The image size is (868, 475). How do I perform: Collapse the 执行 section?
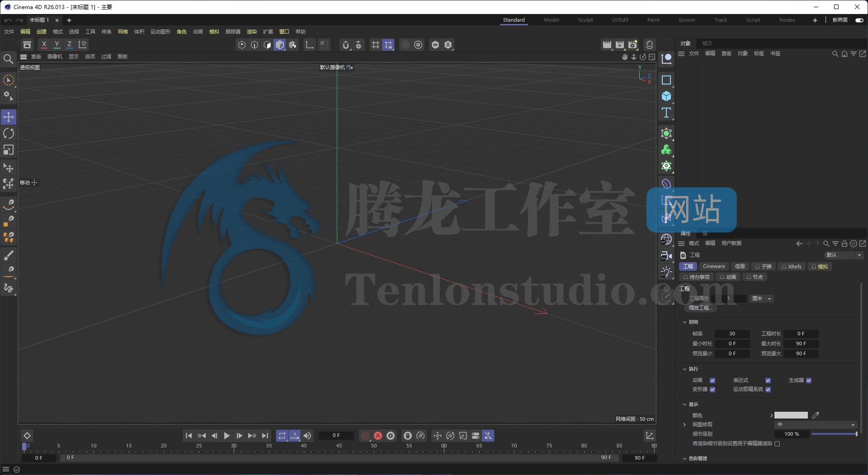tap(684, 369)
